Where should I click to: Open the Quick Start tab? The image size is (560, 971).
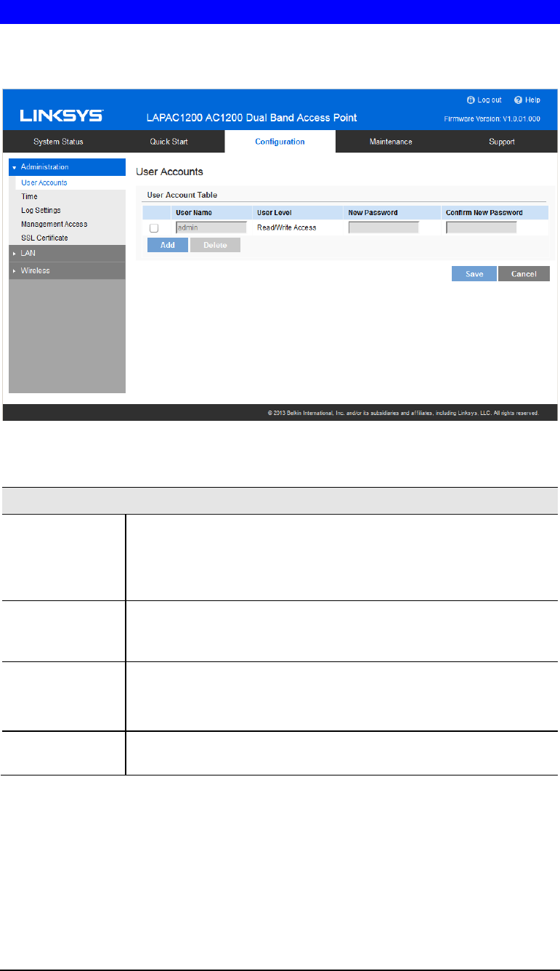pos(169,142)
